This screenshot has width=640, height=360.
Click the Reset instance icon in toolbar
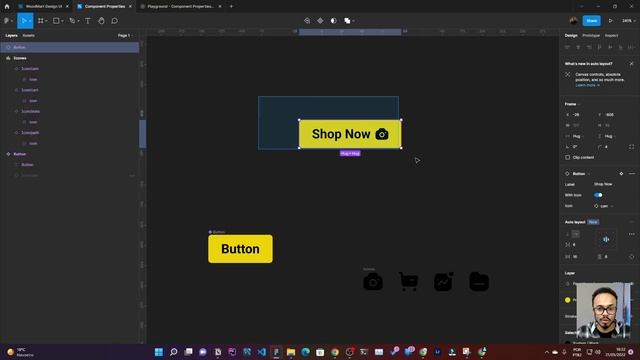click(x=307, y=21)
